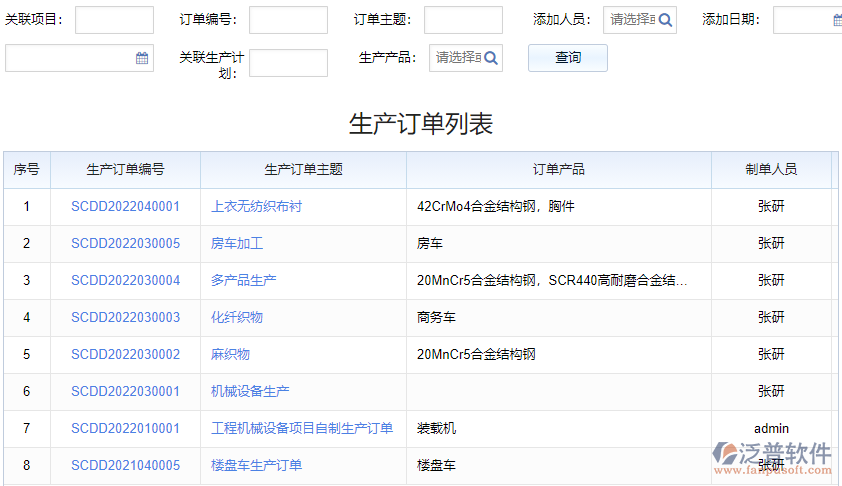This screenshot has width=842, height=486.
Task: Click the 查询 button
Action: click(x=568, y=58)
